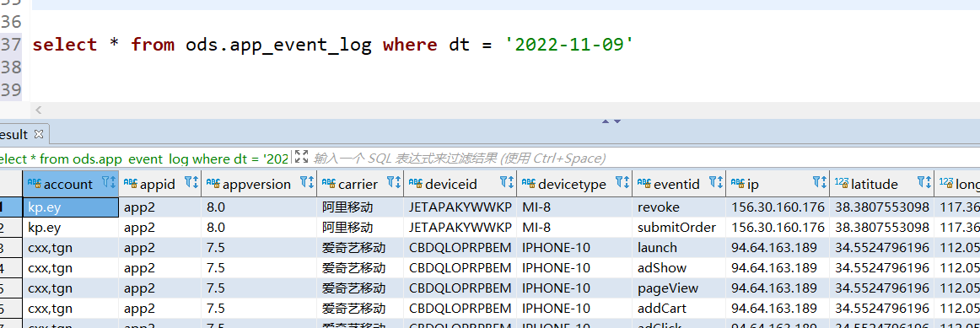The width and height of the screenshot is (980, 328).
Task: Sort by the account column filter icon
Action: [x=109, y=182]
